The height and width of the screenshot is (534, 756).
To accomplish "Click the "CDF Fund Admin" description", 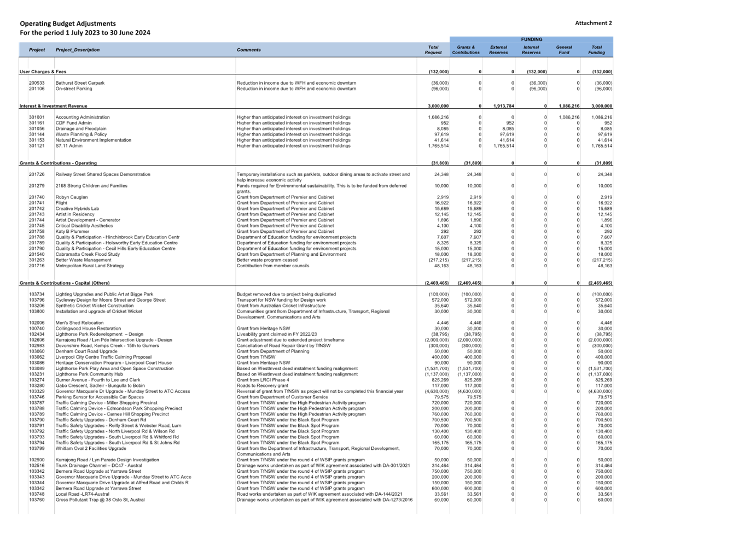I will coord(73,123).
